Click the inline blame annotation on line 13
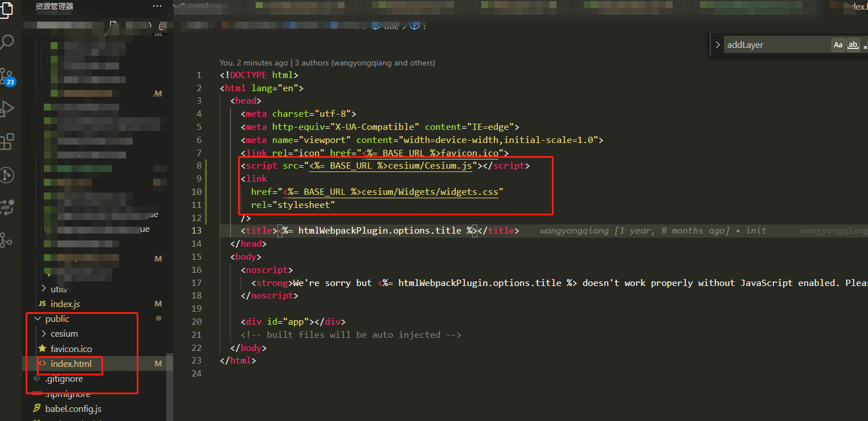868x421 pixels. tap(653, 231)
